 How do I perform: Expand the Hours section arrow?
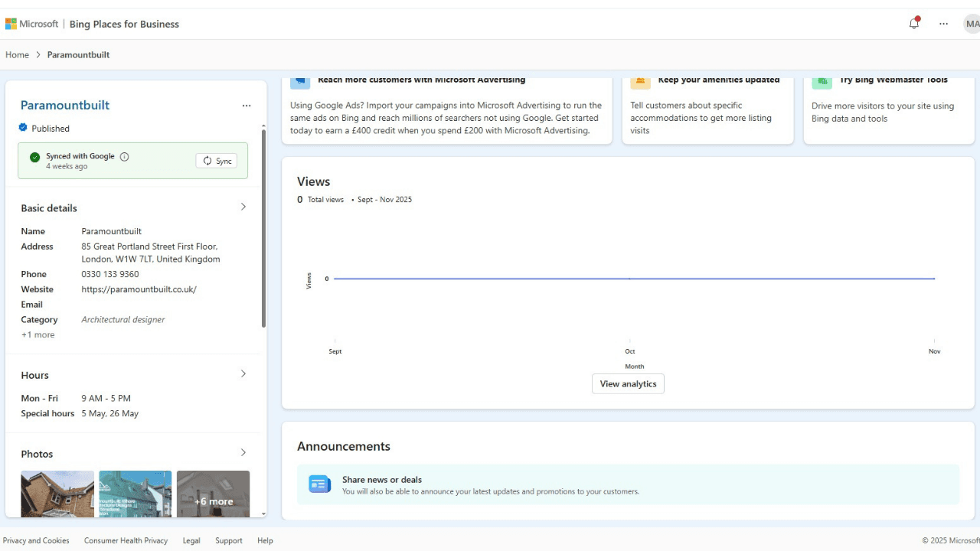243,373
